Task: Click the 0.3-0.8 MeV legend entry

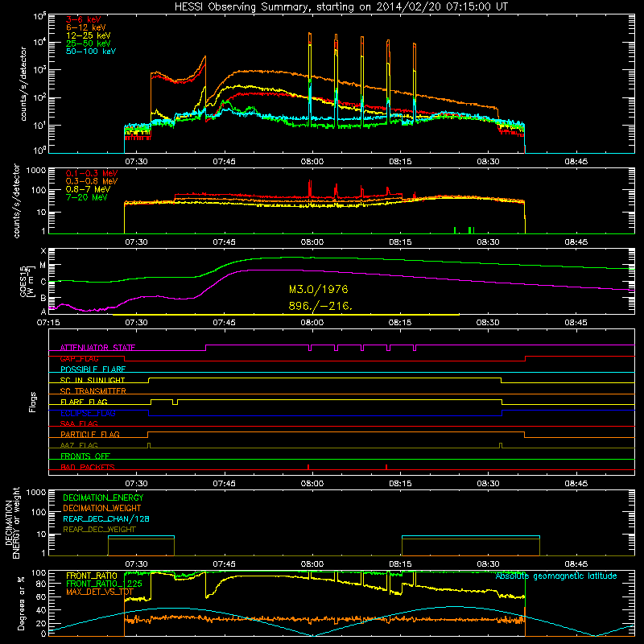Action: pos(92,181)
